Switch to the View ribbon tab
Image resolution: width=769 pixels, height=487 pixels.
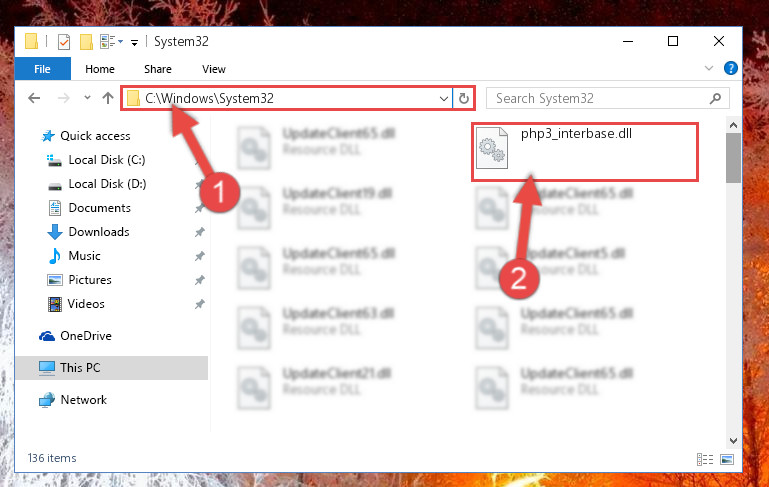[214, 69]
